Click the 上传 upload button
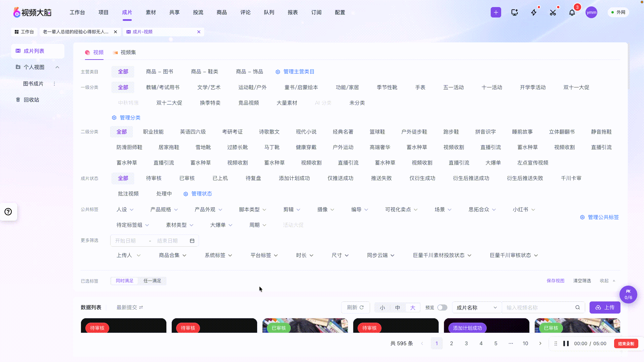The height and width of the screenshot is (362, 644). click(x=605, y=307)
